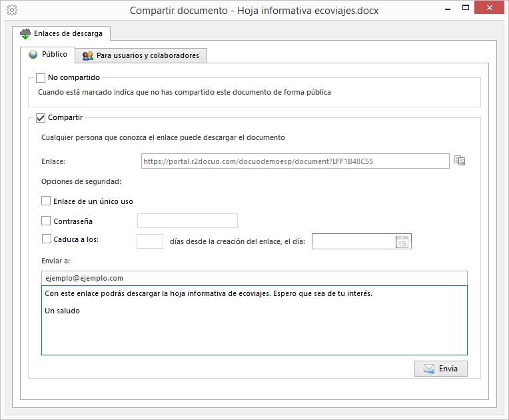Image resolution: width=509 pixels, height=420 pixels.
Task: Copy the link using the clipboard icon
Action: (x=460, y=161)
